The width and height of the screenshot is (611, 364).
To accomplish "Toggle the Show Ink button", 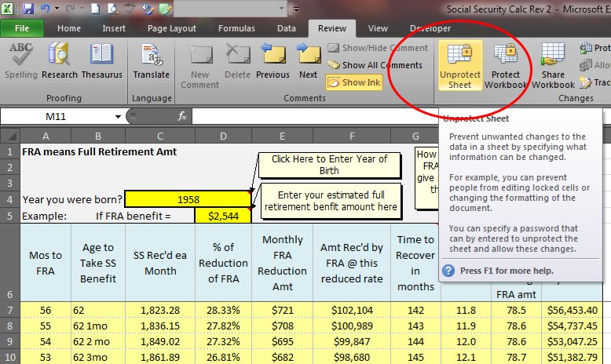I will pos(354,82).
